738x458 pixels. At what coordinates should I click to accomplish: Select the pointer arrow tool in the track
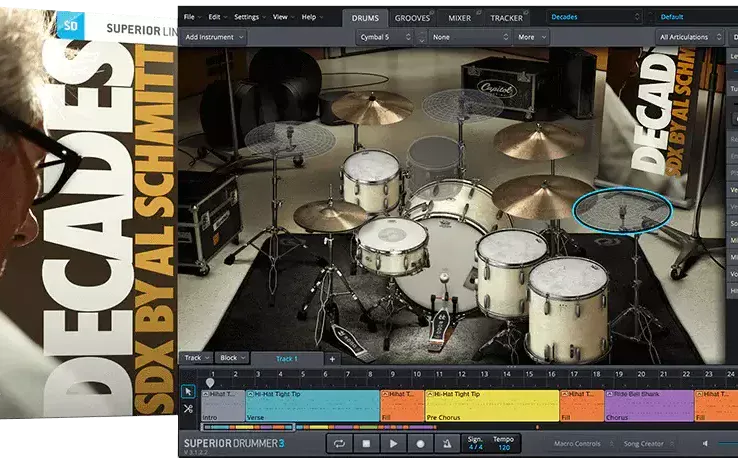[188, 392]
